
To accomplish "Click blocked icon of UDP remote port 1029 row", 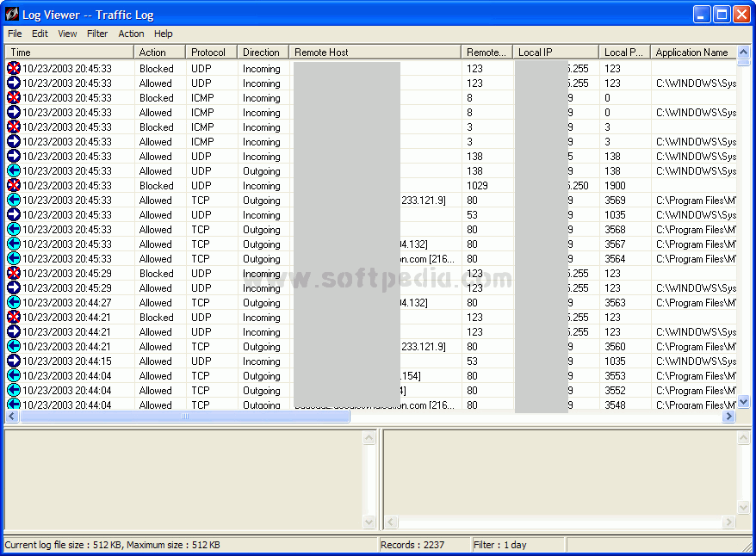I will click(x=14, y=186).
